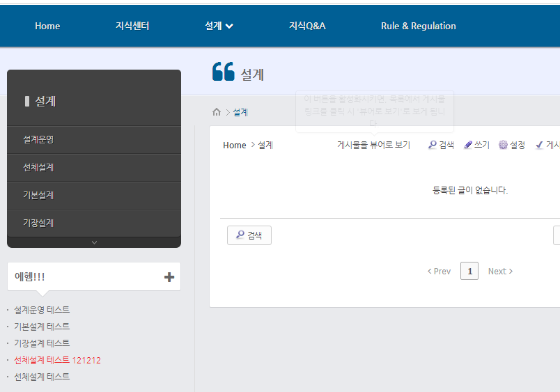Click the magnifier icon next to 검색 in the toolbar
Image resolution: width=560 pixels, height=392 pixels.
(433, 145)
